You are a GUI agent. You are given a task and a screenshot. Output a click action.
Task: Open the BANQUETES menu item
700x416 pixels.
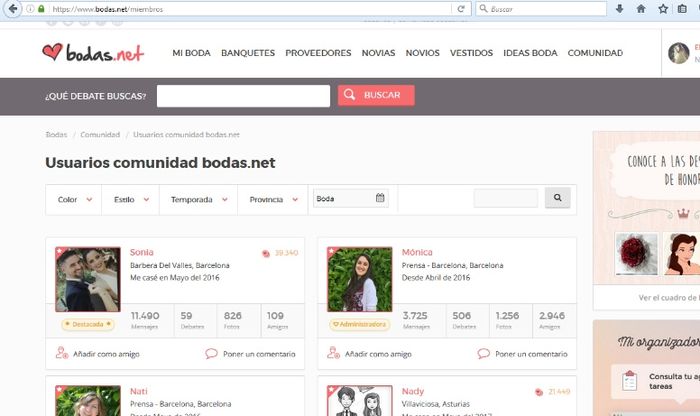click(248, 53)
